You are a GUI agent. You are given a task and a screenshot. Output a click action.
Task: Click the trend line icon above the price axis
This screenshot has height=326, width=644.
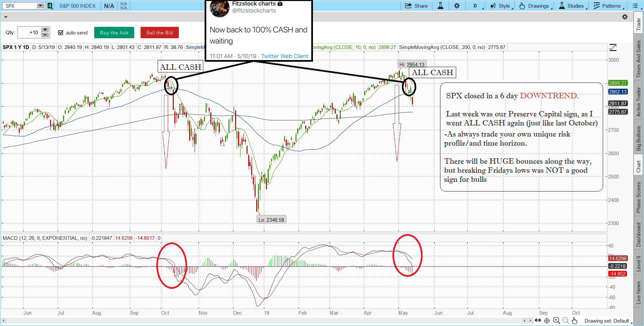tap(613, 48)
